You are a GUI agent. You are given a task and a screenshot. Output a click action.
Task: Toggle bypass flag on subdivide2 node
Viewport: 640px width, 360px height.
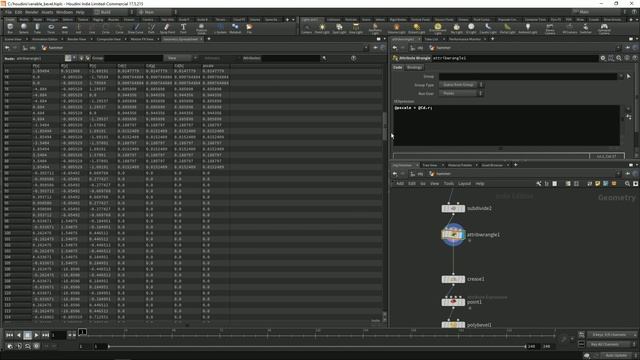click(444, 208)
